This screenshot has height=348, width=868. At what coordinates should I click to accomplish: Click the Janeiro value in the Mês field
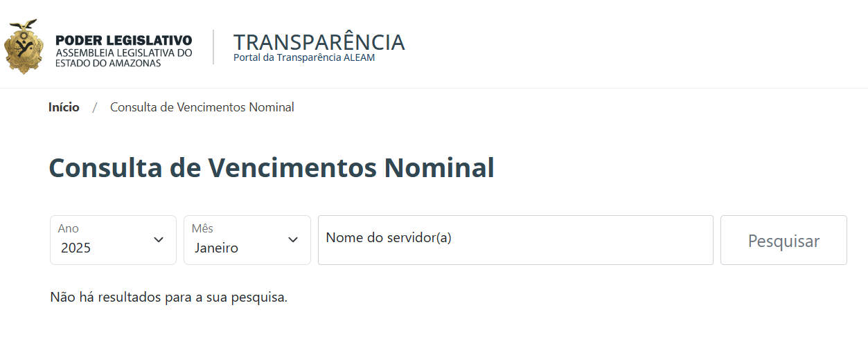point(216,248)
